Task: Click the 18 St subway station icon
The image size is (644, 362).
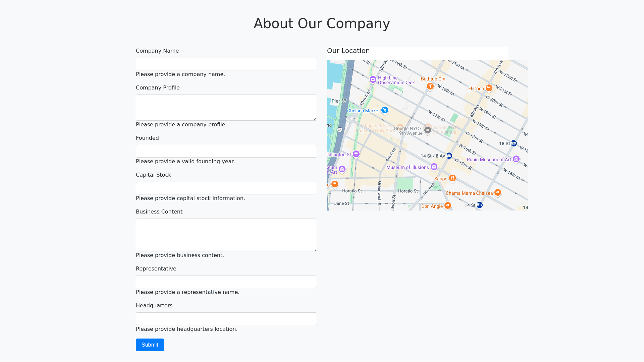Action: pos(514,143)
